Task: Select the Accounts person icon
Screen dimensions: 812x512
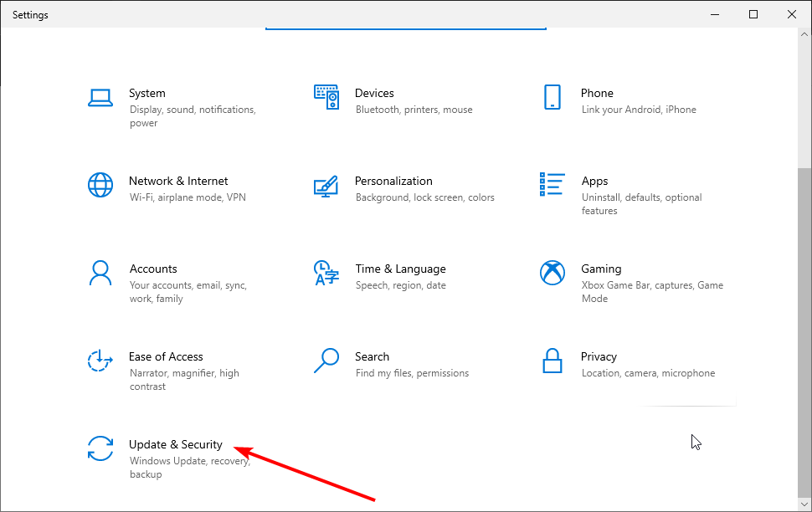Action: tap(100, 273)
